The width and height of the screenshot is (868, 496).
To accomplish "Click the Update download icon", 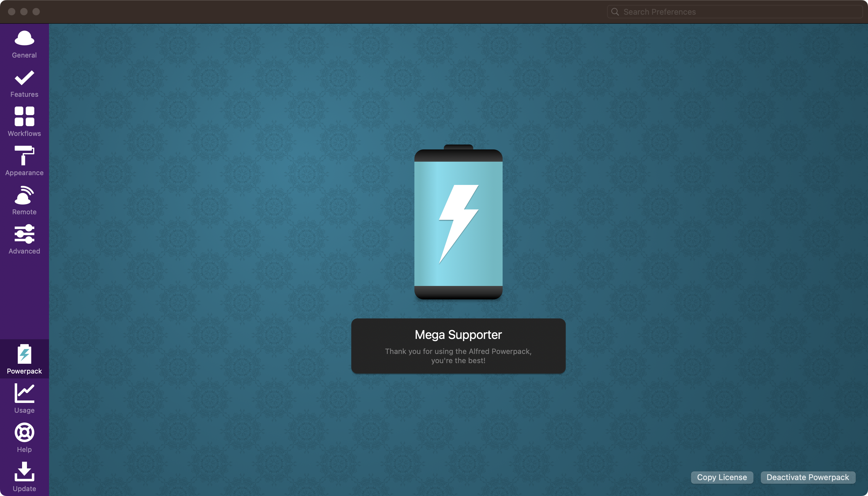I will pos(24,472).
